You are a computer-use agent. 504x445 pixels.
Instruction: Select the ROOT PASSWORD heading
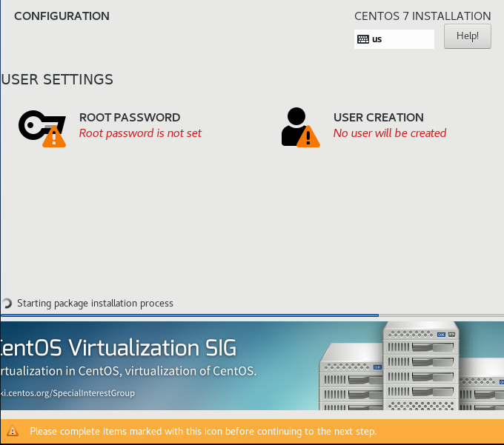(x=130, y=118)
